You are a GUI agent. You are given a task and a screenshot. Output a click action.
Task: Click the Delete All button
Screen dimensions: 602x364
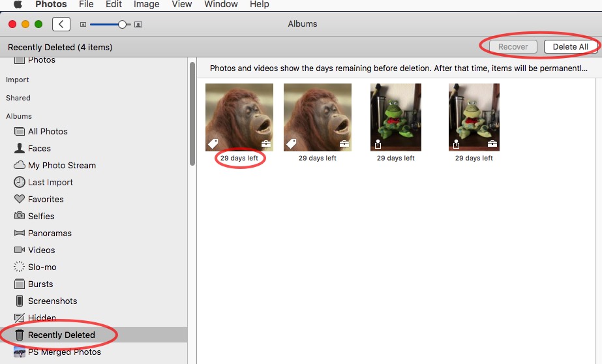571,47
